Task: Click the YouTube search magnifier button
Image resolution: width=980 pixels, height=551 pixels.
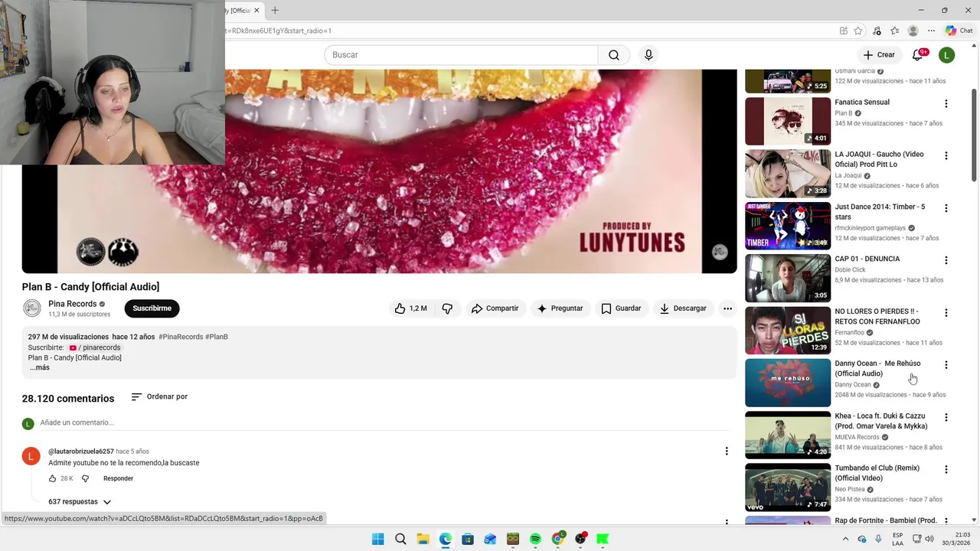Action: [x=614, y=55]
